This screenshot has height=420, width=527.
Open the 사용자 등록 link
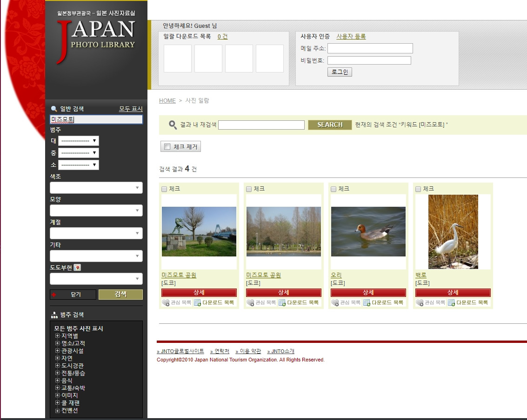tap(351, 36)
